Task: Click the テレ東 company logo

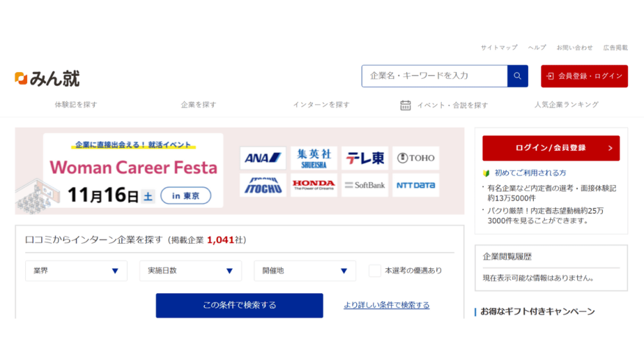Action: tap(365, 158)
